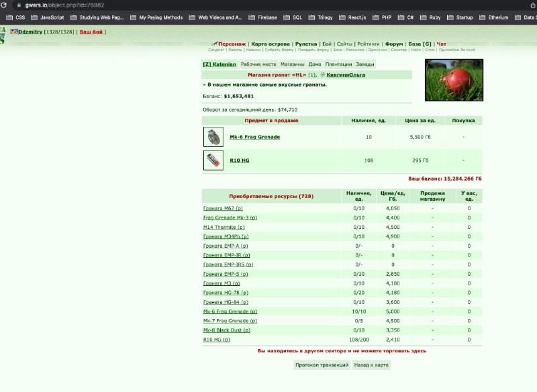Open the PHP bookmarks folder
Screen dimensions: 537x392
(x=382, y=17)
